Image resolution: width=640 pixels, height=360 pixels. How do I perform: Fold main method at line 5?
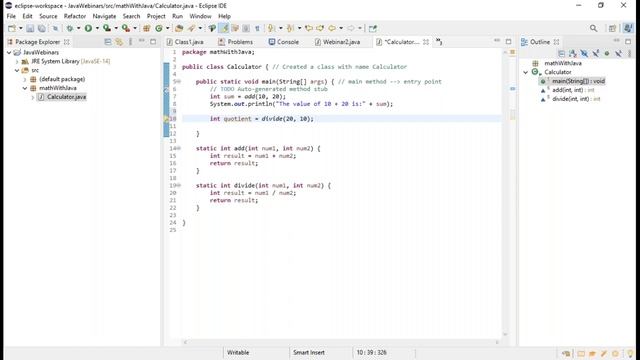179,82
